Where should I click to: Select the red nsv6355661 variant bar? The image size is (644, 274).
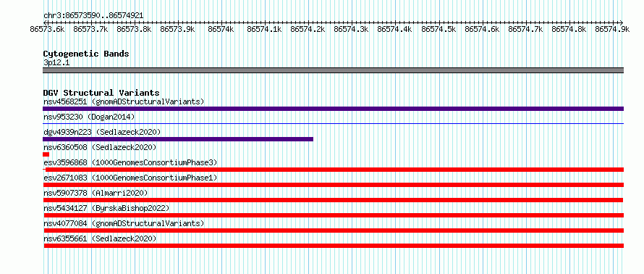coord(334,246)
